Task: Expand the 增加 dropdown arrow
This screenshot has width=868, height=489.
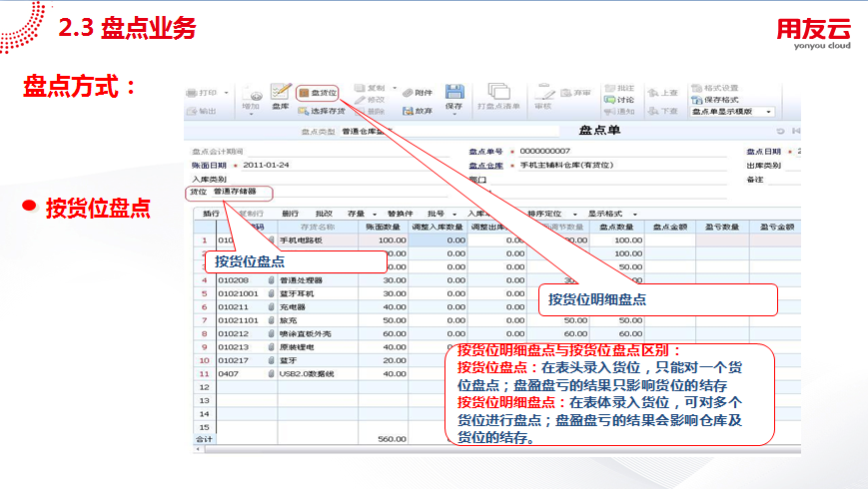Action: [252, 114]
